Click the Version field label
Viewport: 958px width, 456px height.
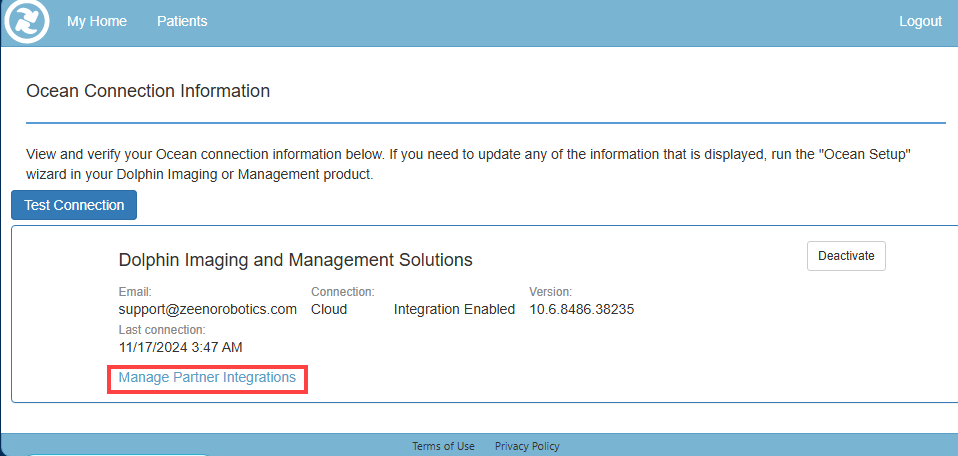click(550, 292)
